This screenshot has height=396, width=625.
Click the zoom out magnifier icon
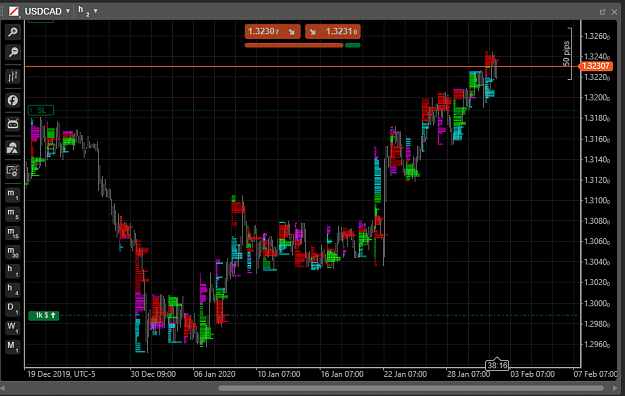[13, 52]
